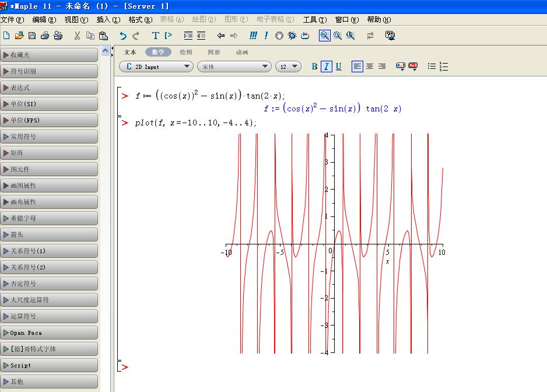Click the outdent section icon
This screenshot has width=547, height=392.
click(x=201, y=35)
